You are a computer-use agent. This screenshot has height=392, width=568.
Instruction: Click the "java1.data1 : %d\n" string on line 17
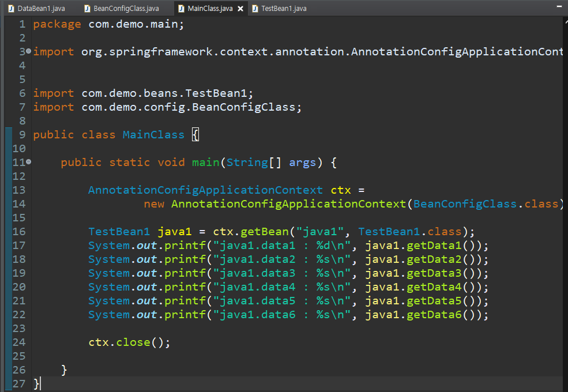pyautogui.click(x=281, y=246)
